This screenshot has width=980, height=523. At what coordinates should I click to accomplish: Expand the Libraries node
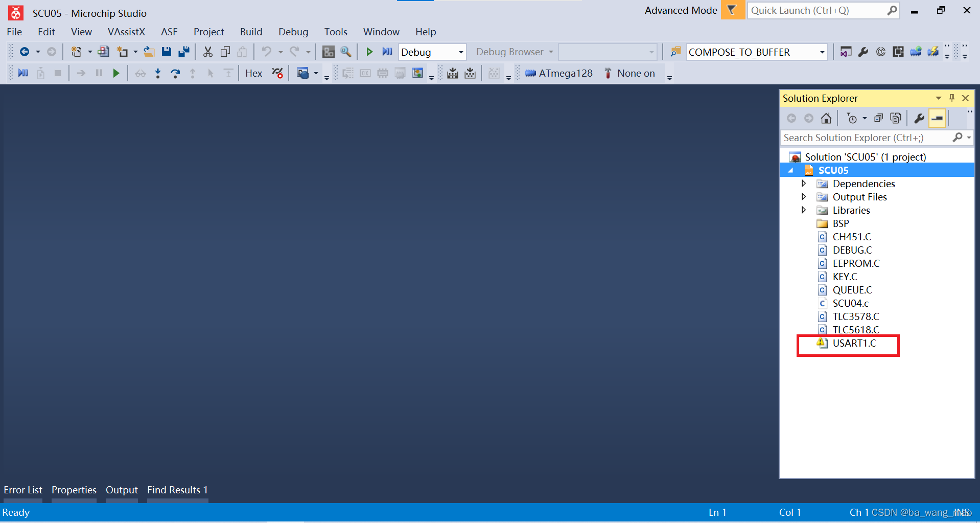pyautogui.click(x=804, y=210)
